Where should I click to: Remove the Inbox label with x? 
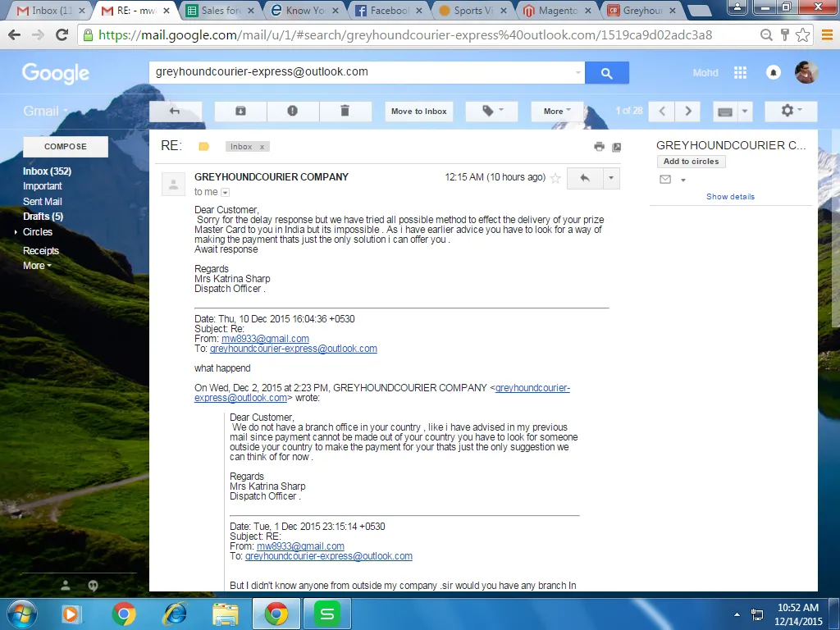(x=262, y=147)
